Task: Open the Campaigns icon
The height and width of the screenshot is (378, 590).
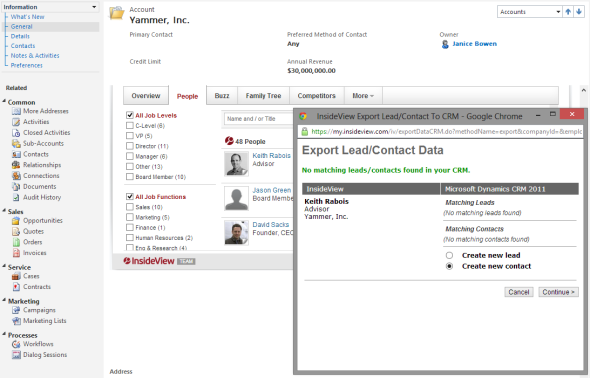Action: (16, 310)
